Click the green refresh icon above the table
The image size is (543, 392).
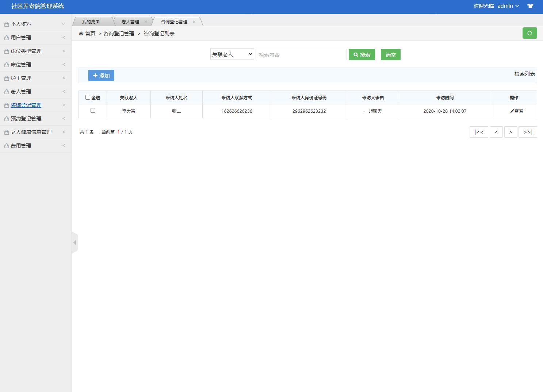529,33
